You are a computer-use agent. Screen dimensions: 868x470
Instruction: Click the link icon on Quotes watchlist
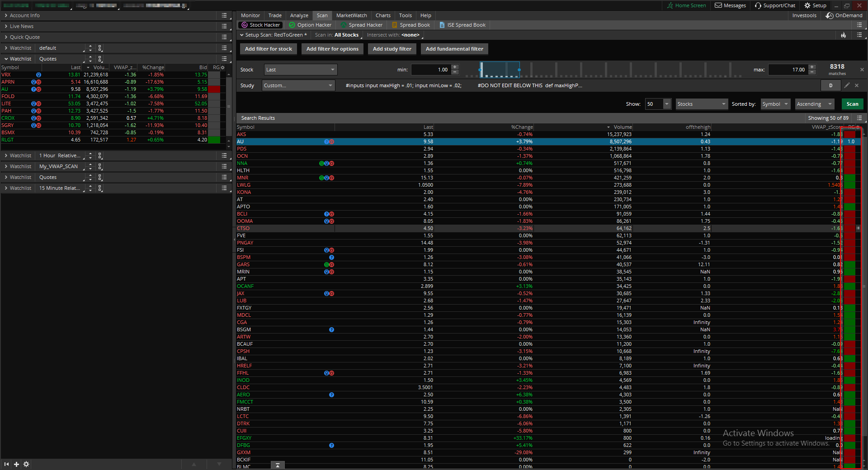click(x=100, y=59)
